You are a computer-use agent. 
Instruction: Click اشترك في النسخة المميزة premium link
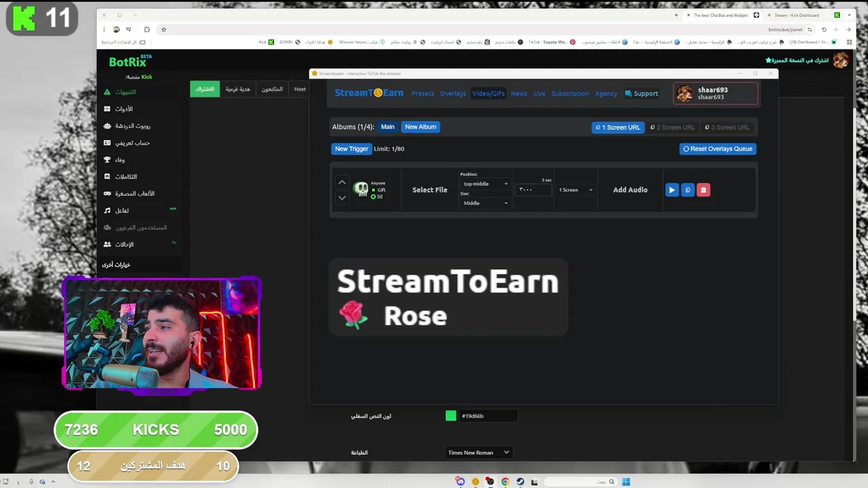(797, 60)
